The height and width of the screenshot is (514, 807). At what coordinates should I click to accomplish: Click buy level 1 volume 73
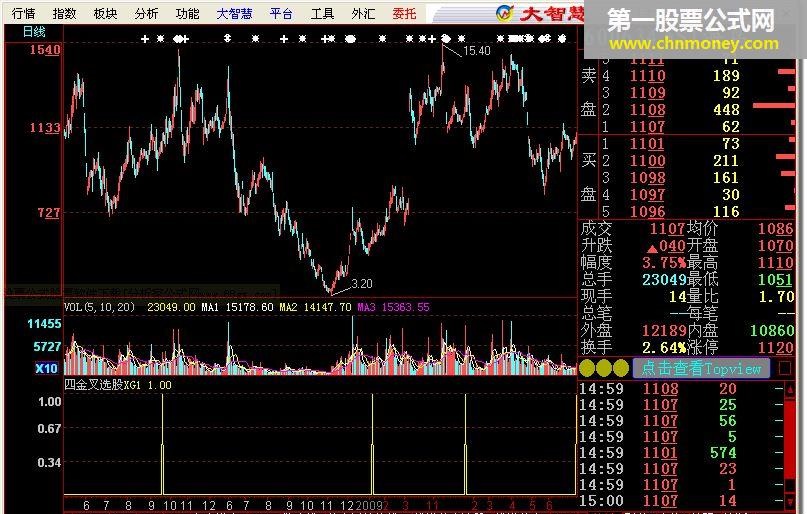(x=731, y=144)
